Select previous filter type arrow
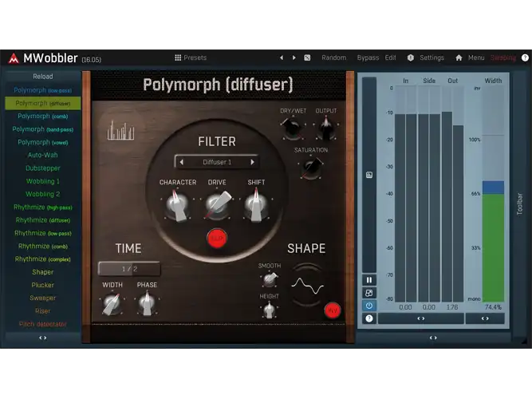The width and height of the screenshot is (532, 399). [x=182, y=162]
